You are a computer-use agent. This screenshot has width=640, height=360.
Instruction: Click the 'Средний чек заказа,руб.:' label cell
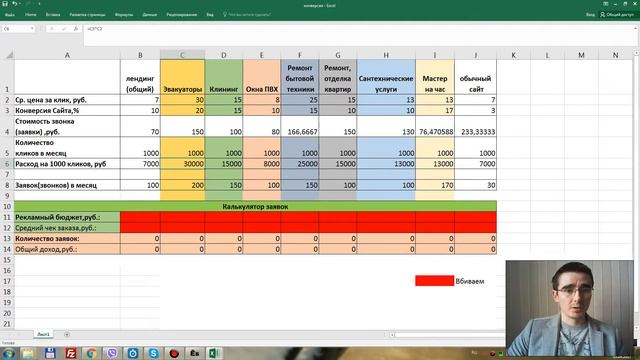[67, 228]
